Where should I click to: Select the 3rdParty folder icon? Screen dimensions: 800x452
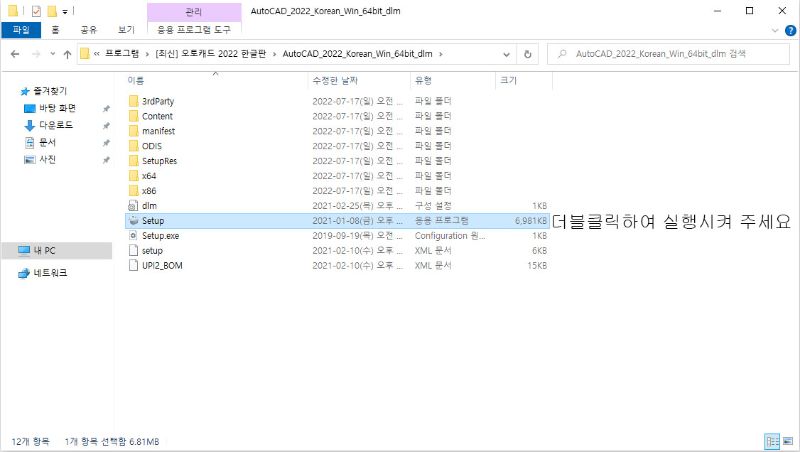135,101
